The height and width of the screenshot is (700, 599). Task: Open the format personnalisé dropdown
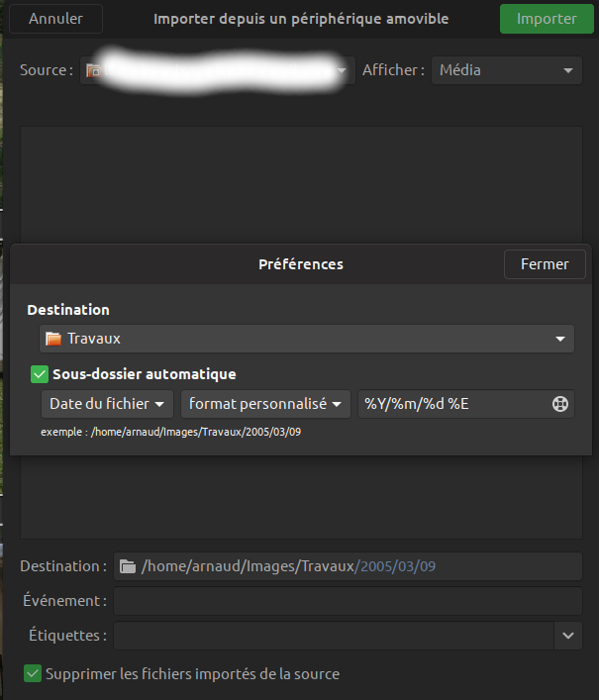[265, 404]
